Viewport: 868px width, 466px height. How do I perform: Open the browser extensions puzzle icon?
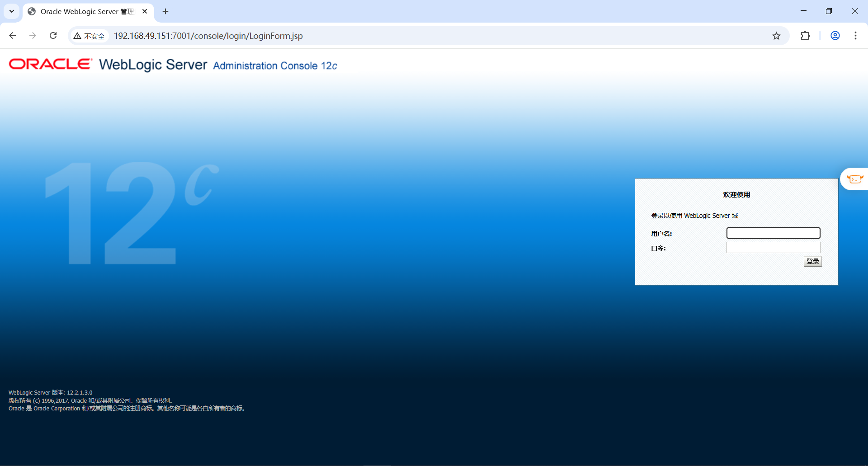coord(805,36)
